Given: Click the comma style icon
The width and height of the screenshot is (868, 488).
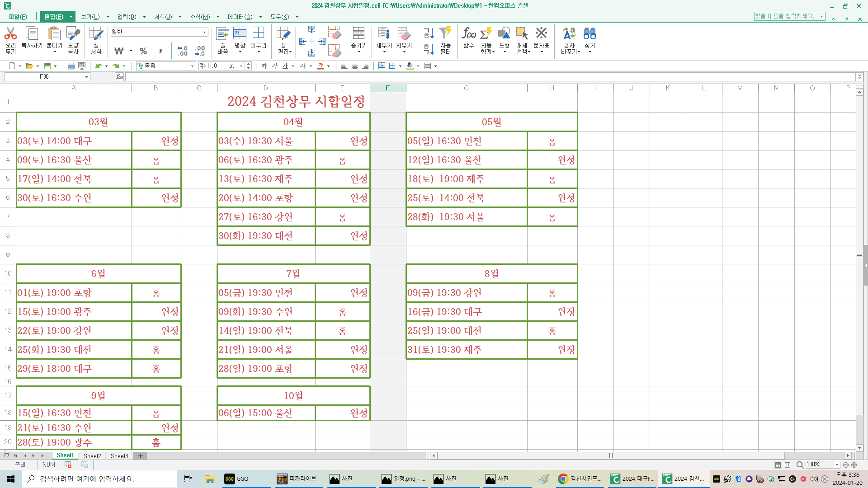Looking at the screenshot, I should (x=160, y=51).
